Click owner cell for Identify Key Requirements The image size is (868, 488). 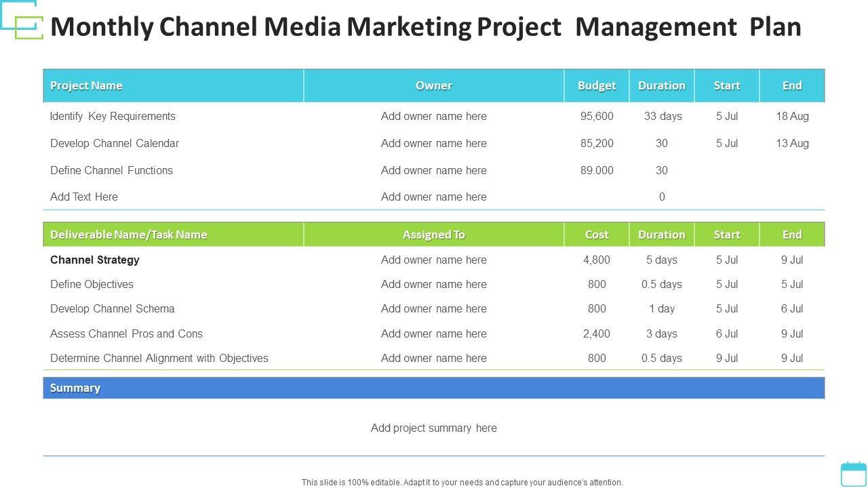tap(434, 116)
